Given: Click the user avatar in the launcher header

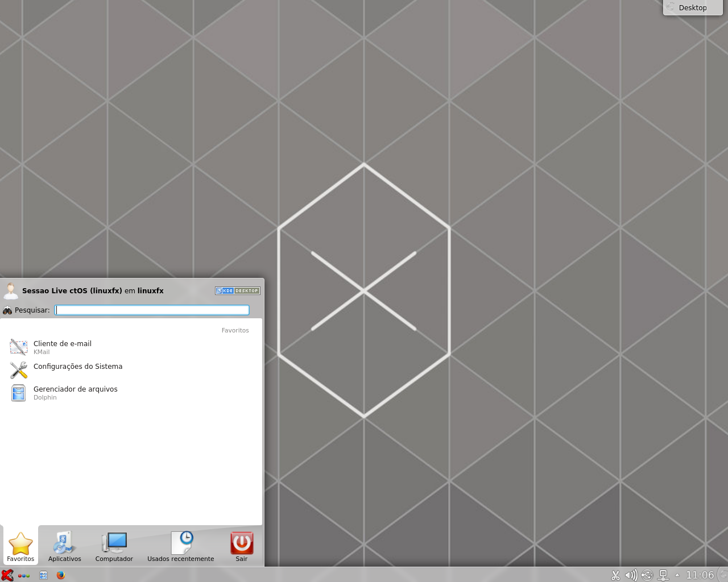Looking at the screenshot, I should pyautogui.click(x=11, y=290).
